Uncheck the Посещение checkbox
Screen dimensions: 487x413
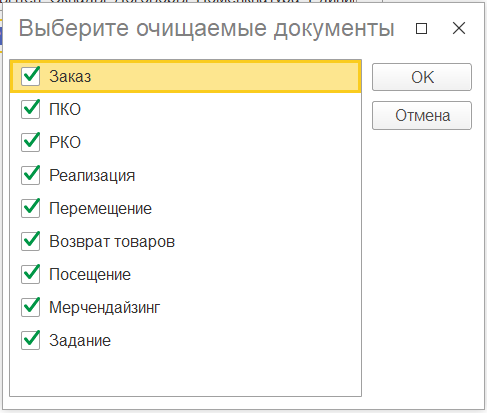point(31,274)
